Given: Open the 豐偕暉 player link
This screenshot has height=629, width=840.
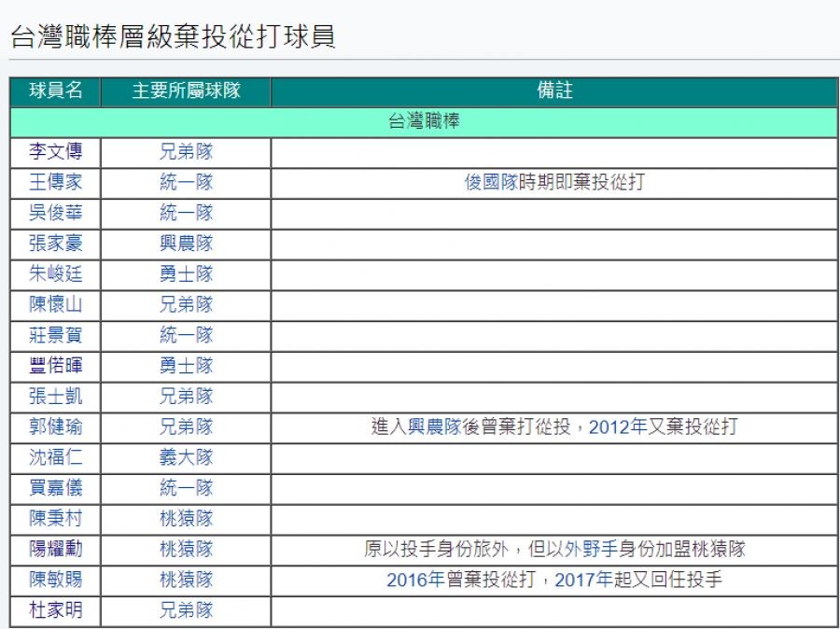Looking at the screenshot, I should pos(56,366).
